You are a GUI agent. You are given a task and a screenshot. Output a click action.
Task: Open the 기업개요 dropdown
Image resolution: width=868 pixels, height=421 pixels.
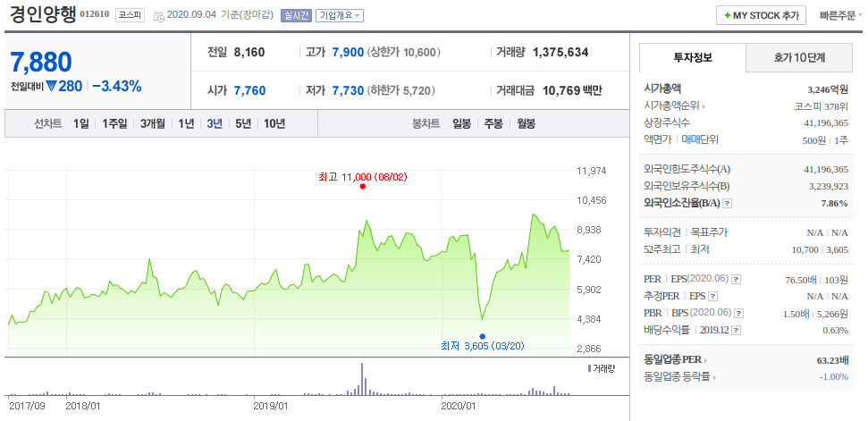click(x=340, y=15)
